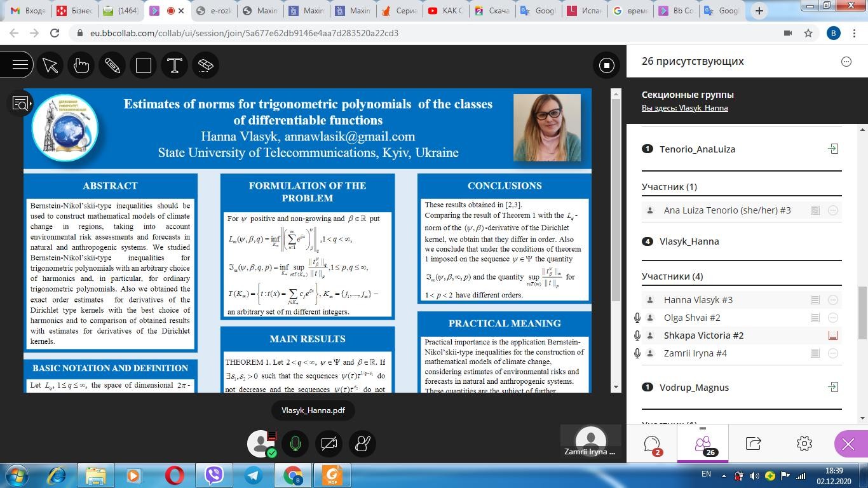
Task: Switch to the YouTube КАК С tab
Action: (x=446, y=11)
